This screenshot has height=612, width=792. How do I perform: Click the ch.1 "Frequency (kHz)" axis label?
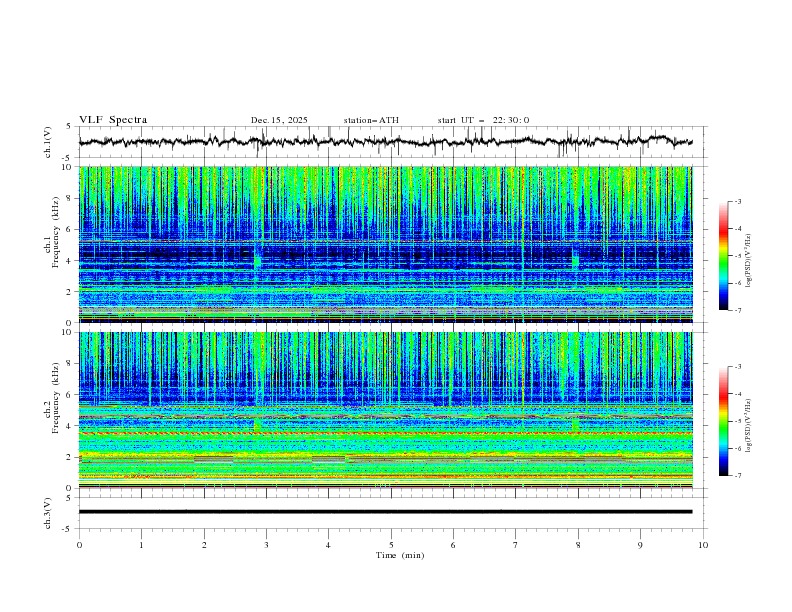click(x=56, y=234)
